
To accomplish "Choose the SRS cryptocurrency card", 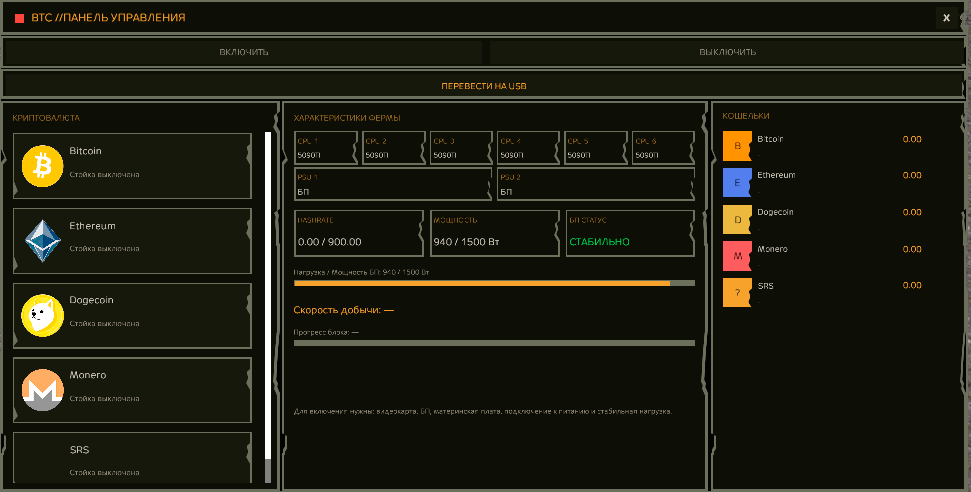I will tap(133, 458).
